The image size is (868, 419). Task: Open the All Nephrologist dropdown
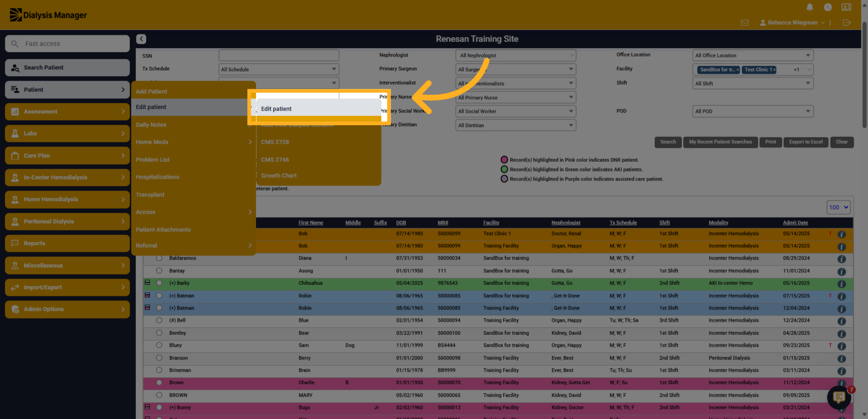tap(516, 55)
